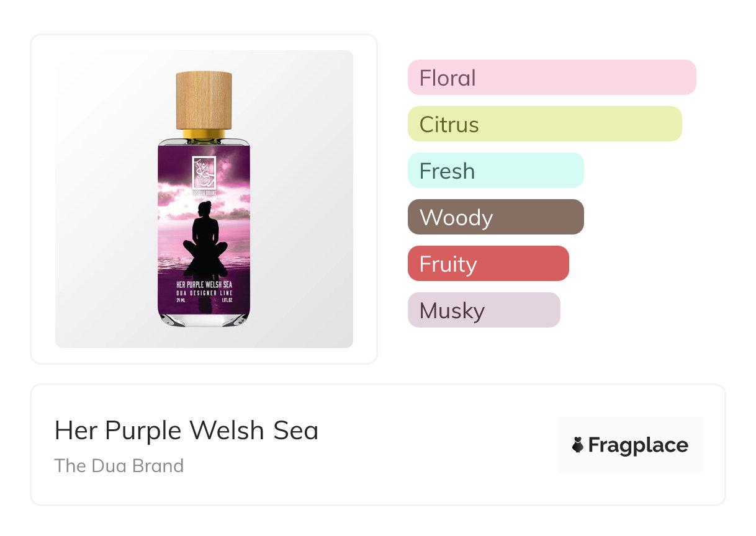
Task: Pick the Woody accord bar
Action: coord(495,217)
